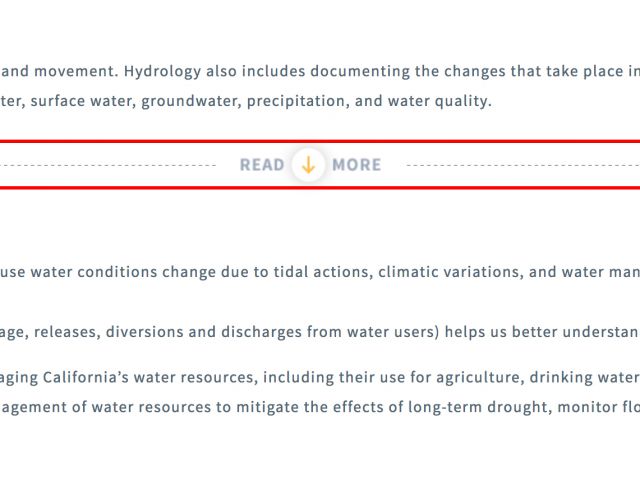
Task: Click the dashed divider left of READ
Action: tap(108, 165)
